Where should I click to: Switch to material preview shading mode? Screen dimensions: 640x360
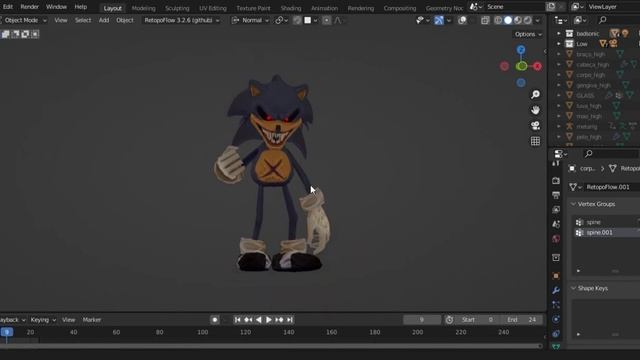coord(518,20)
